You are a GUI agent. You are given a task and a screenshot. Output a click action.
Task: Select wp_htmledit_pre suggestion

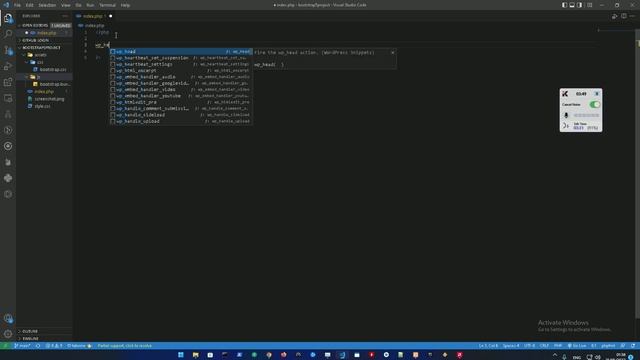(181, 102)
